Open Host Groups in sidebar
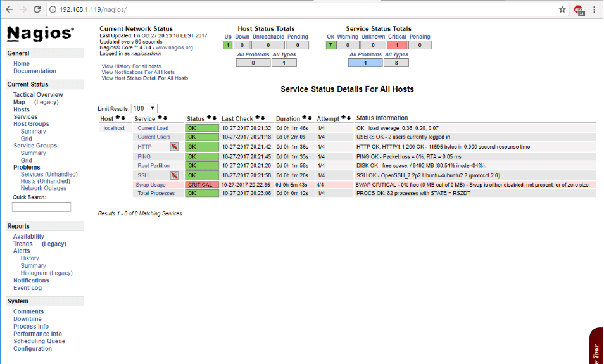The width and height of the screenshot is (604, 364). (x=31, y=124)
